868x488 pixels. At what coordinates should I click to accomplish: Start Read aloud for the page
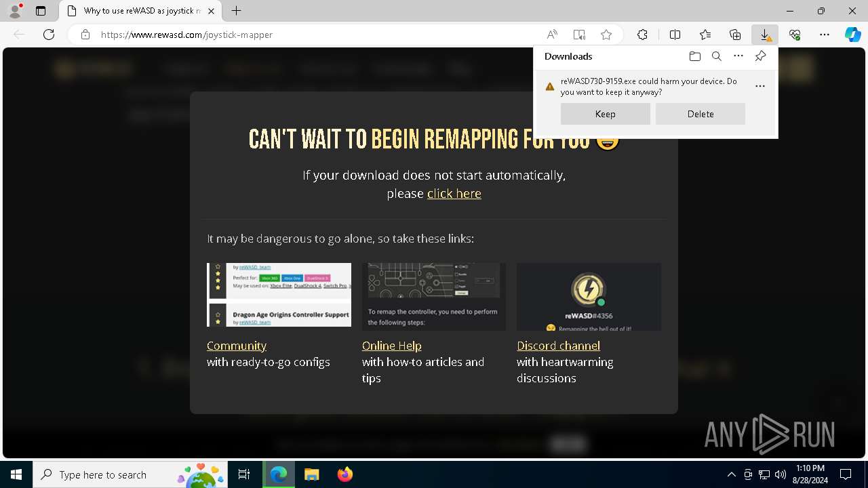pyautogui.click(x=552, y=35)
